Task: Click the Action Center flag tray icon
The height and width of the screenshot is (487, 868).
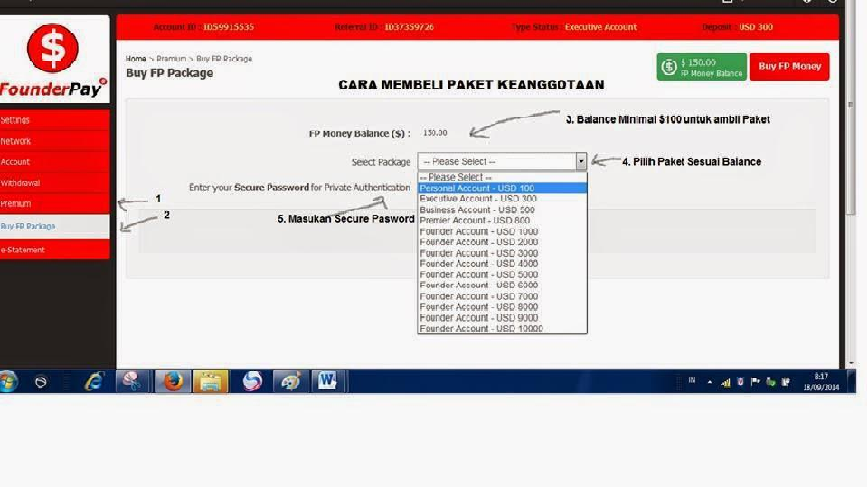Action: (x=755, y=382)
